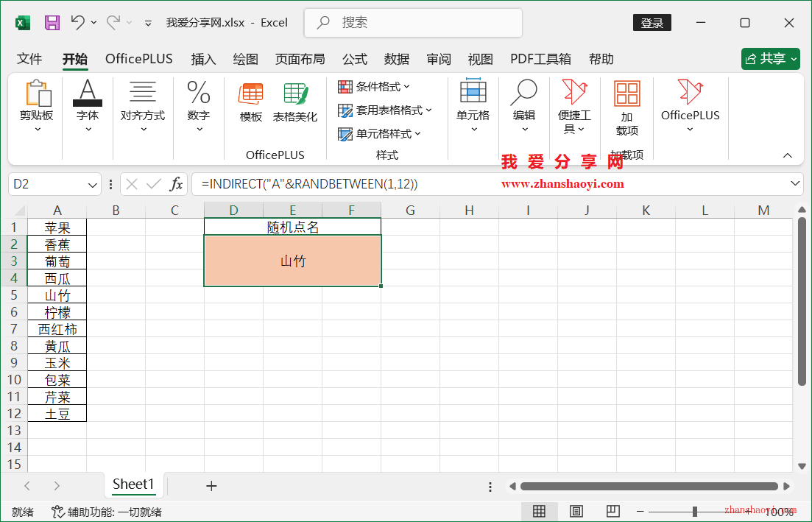
Task: Click zoom out minus button
Action: (x=640, y=512)
